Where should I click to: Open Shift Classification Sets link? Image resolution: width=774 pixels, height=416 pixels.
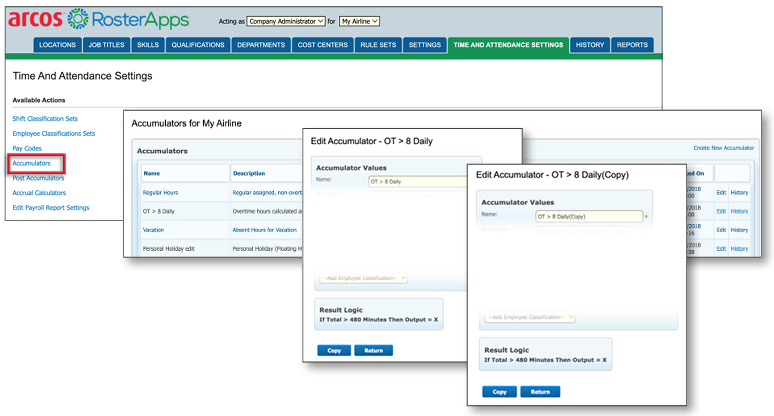(x=45, y=118)
